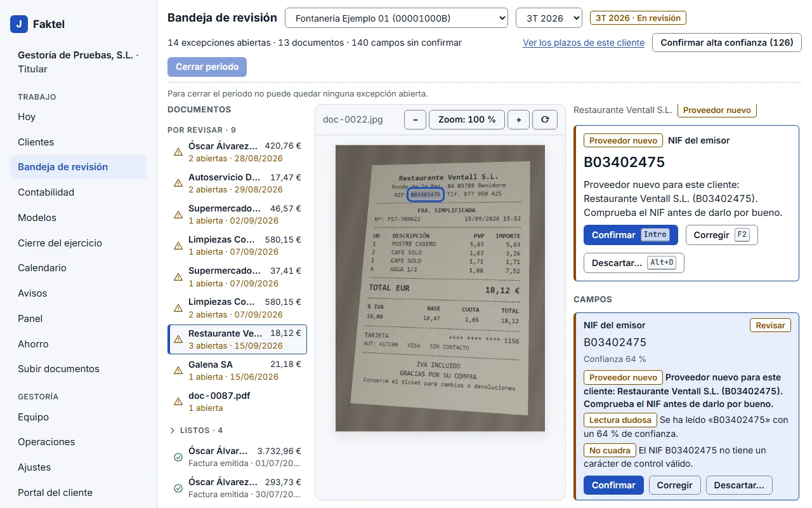Select Óscar Álvarez document 420,76 €
Viewport: 812px width, 508px height.
[x=237, y=152]
